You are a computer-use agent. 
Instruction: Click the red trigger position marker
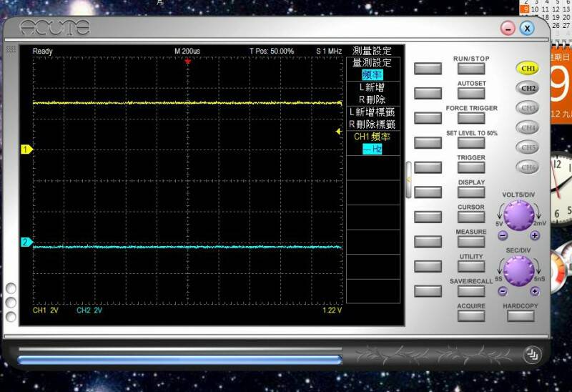pyautogui.click(x=187, y=62)
